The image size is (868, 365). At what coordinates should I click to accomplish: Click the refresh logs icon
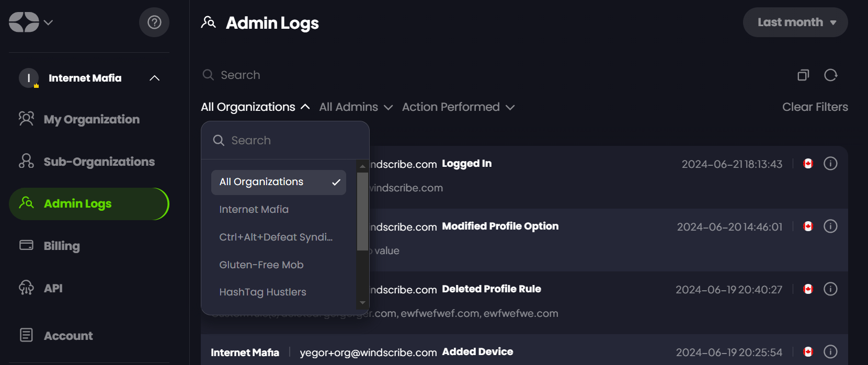pos(830,75)
